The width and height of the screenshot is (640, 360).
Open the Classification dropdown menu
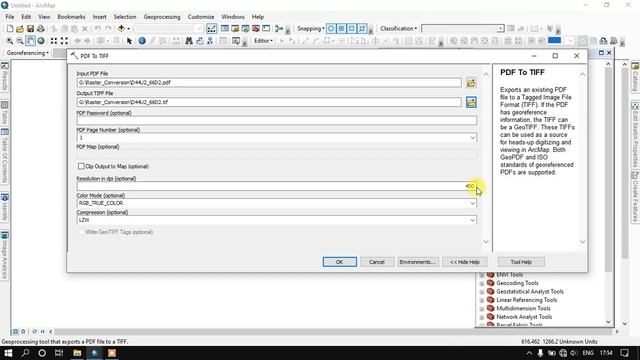[x=398, y=29]
